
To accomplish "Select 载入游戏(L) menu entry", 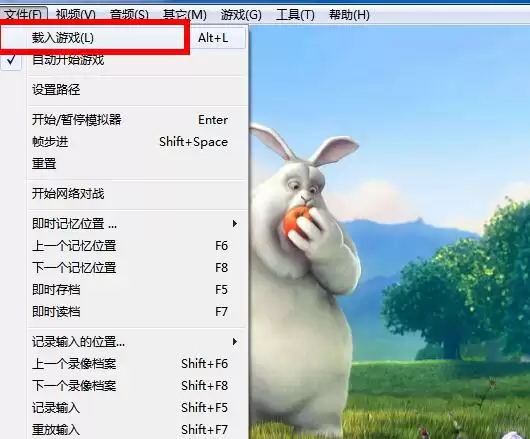I will tap(123, 38).
